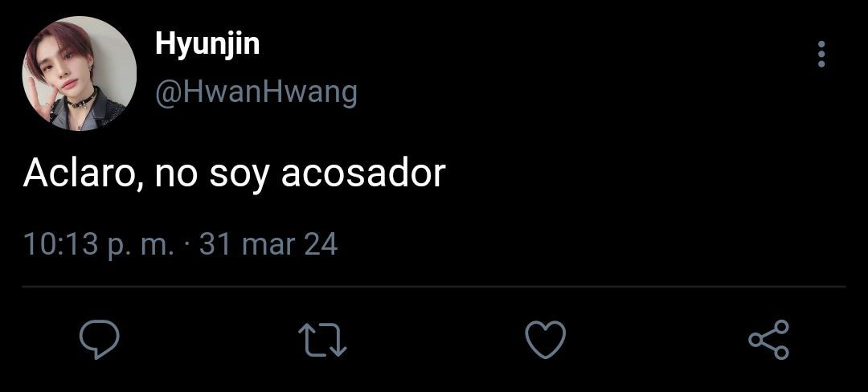Toggle the retweet state for Hyunjin's post
Image resolution: width=868 pixels, height=392 pixels.
(322, 340)
